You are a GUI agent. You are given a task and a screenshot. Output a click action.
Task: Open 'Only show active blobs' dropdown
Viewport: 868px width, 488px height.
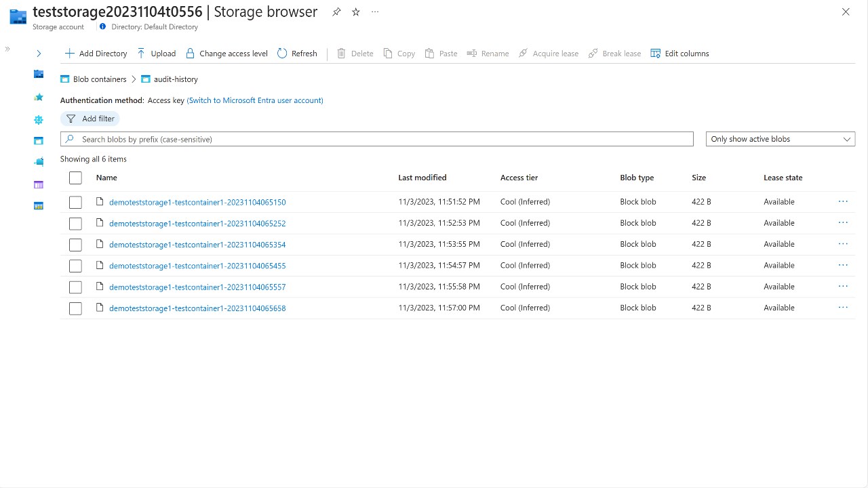(781, 139)
